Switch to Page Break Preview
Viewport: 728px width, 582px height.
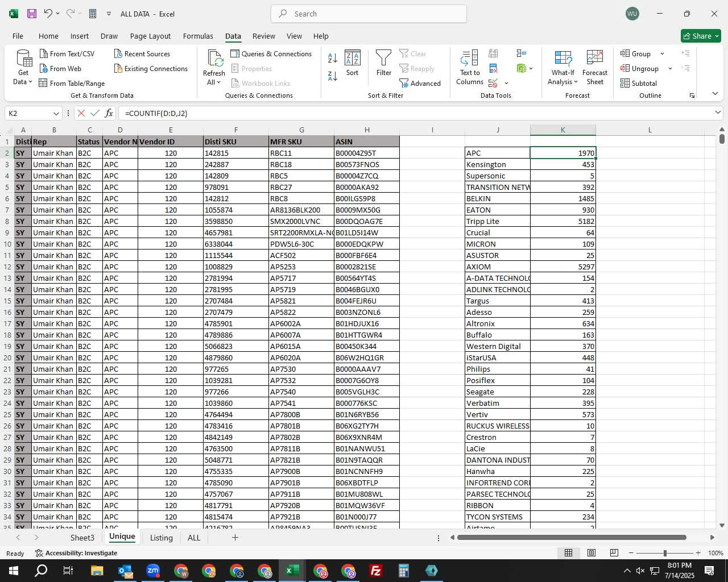[614, 553]
